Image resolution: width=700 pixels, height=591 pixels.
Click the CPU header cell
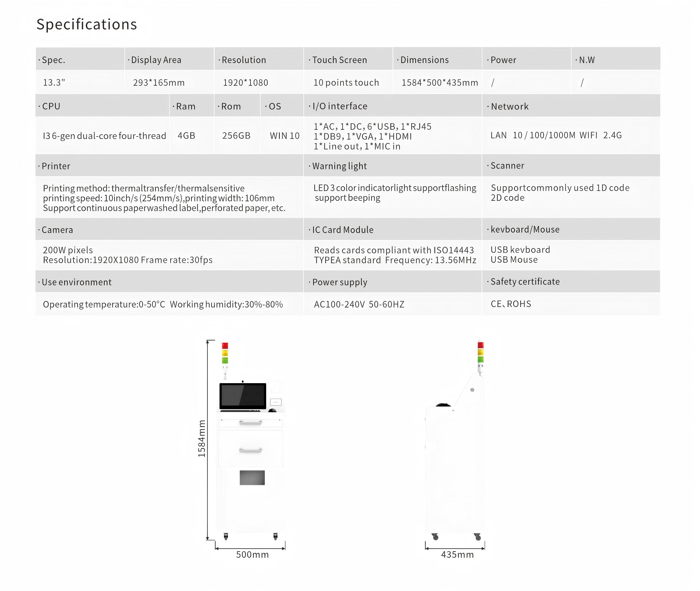tap(102, 106)
